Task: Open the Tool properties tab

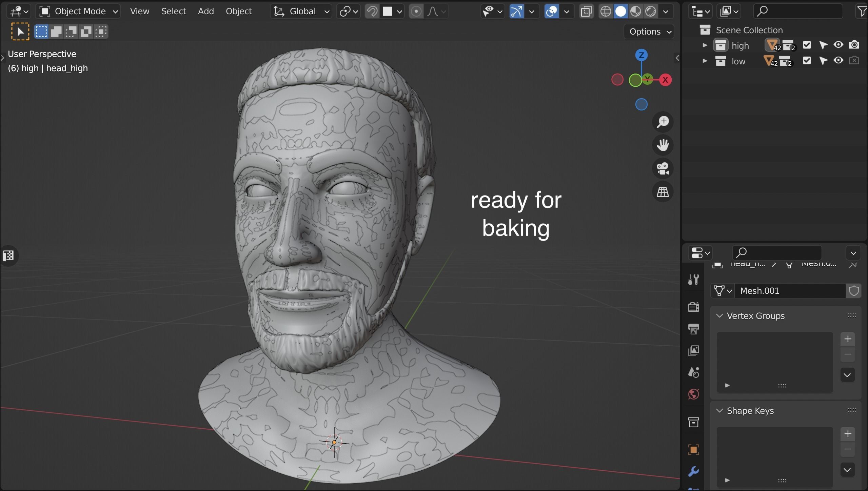Action: pyautogui.click(x=693, y=280)
